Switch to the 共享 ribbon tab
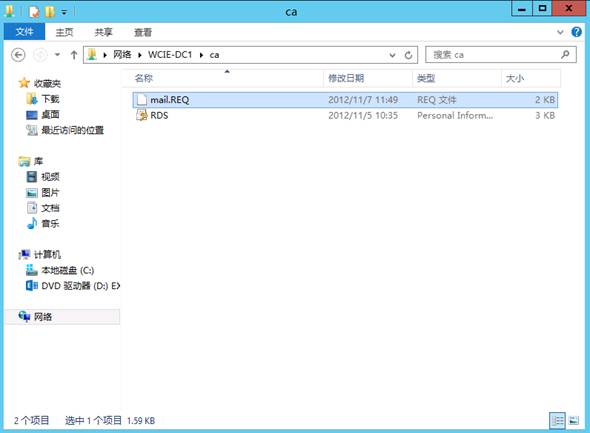 coord(103,32)
